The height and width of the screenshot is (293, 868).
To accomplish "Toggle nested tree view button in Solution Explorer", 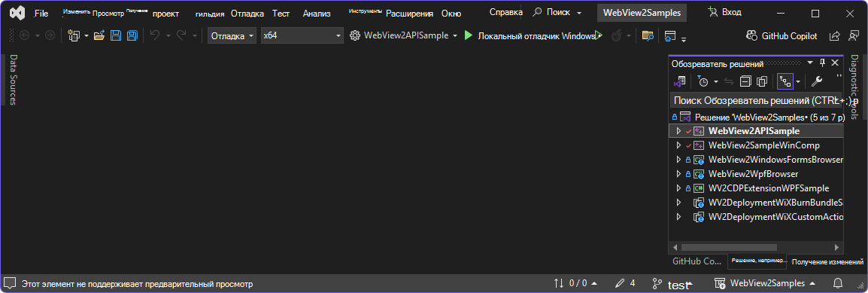I will [x=785, y=81].
